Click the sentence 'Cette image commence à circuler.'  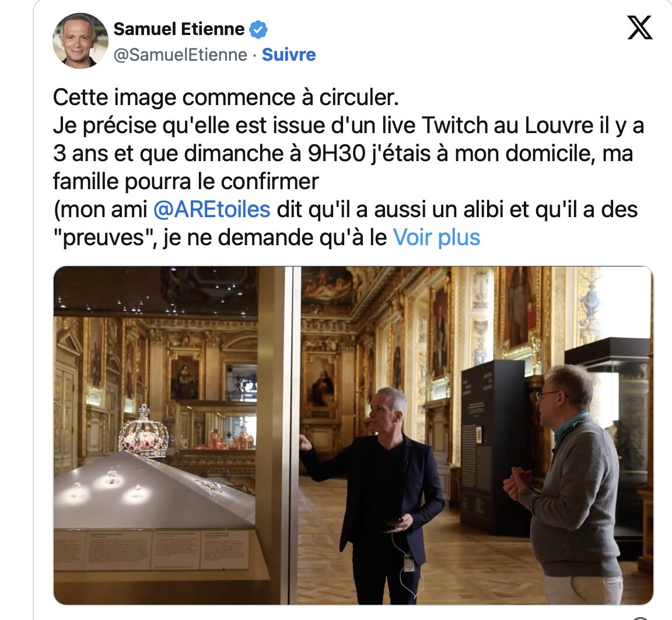pos(226,97)
